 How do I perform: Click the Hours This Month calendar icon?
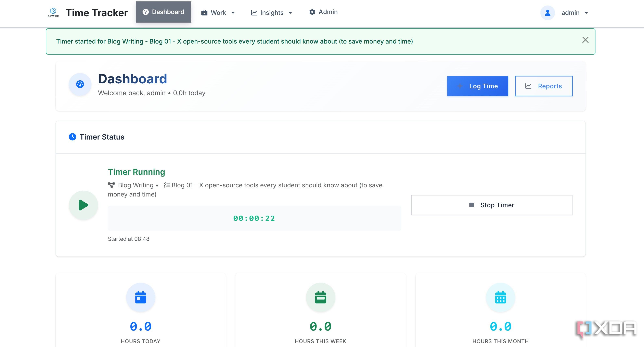point(501,297)
